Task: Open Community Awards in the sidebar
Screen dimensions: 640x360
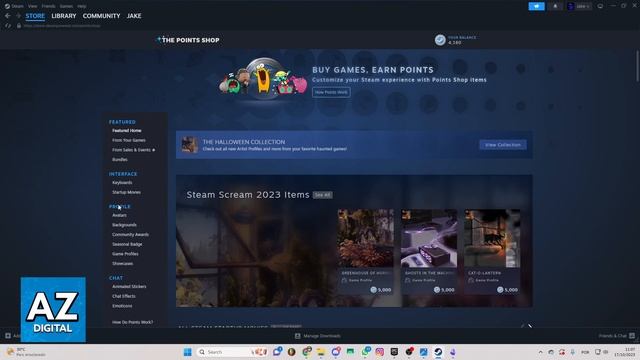Action: click(130, 234)
